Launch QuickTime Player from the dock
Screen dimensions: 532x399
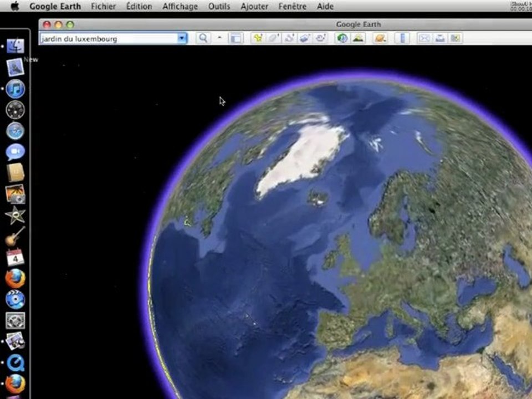[x=16, y=362]
